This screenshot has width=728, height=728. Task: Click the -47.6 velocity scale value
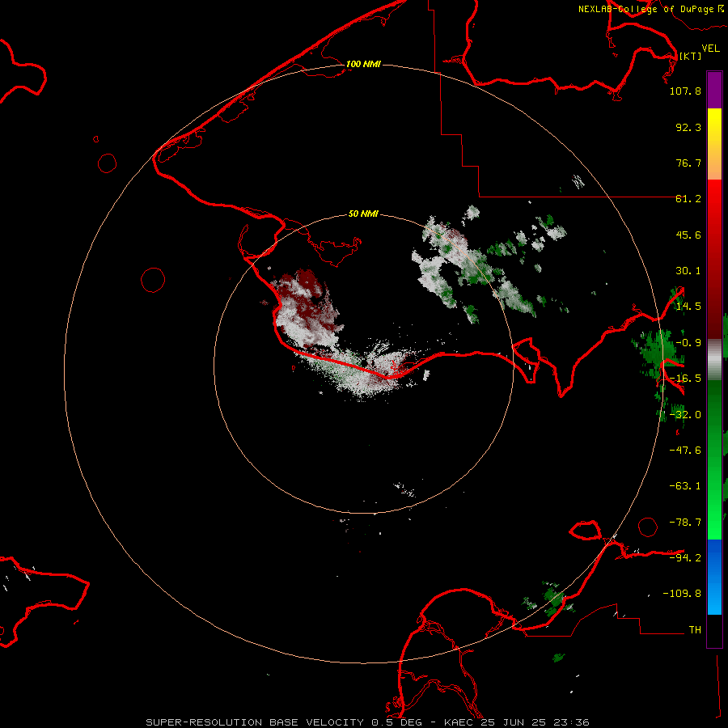tap(685, 451)
